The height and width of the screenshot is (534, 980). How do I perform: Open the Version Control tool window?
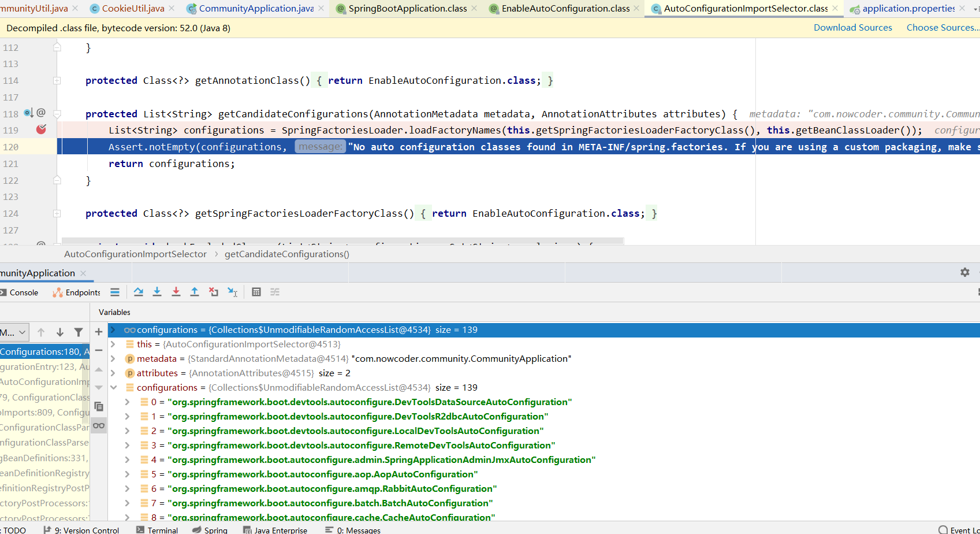click(x=81, y=529)
